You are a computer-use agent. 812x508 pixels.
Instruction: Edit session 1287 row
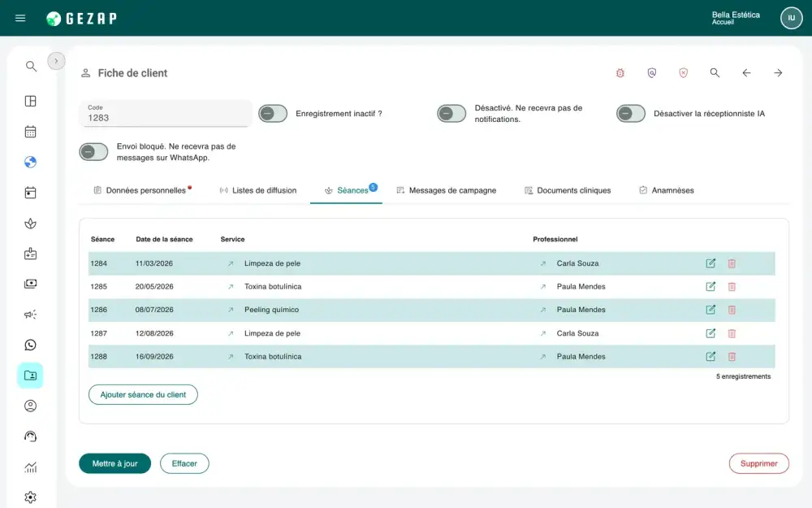point(710,333)
